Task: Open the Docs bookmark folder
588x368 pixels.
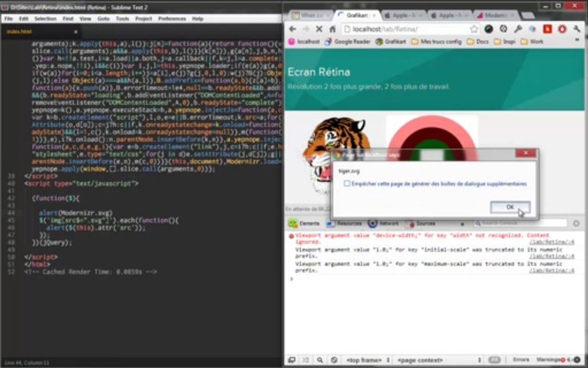Action: tap(478, 42)
